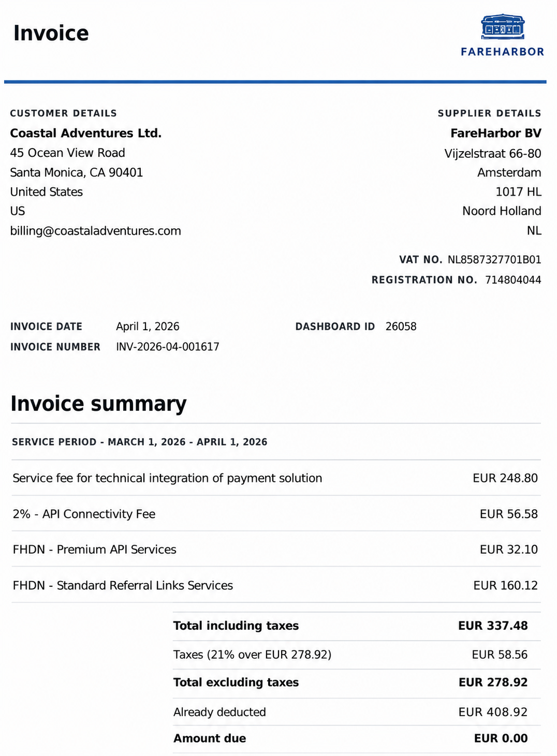Click customer name Coastal Adventures Ltd.
Screen dimensions: 557x756
coord(86,133)
